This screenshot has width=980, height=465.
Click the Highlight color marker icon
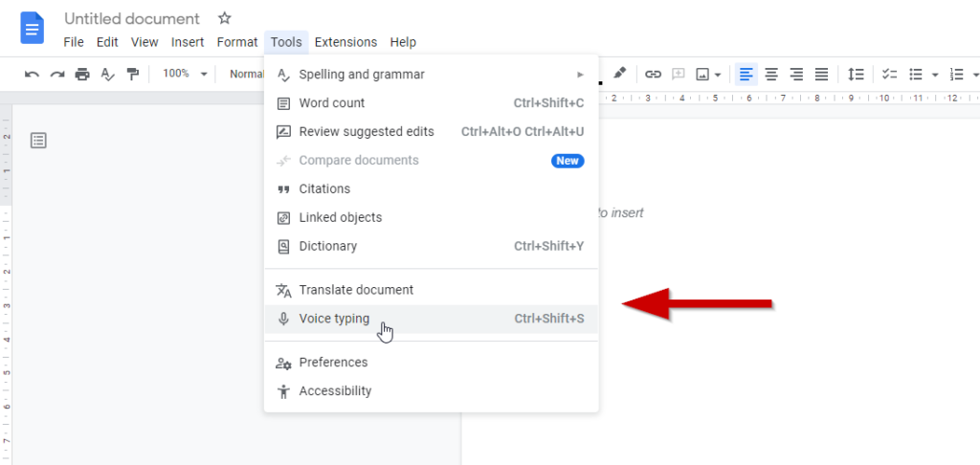pos(619,74)
